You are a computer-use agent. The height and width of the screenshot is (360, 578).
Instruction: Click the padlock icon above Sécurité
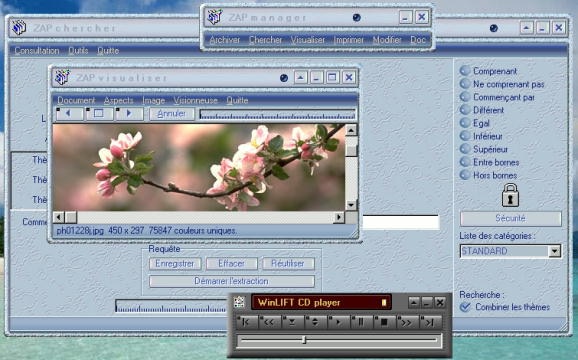tap(511, 195)
